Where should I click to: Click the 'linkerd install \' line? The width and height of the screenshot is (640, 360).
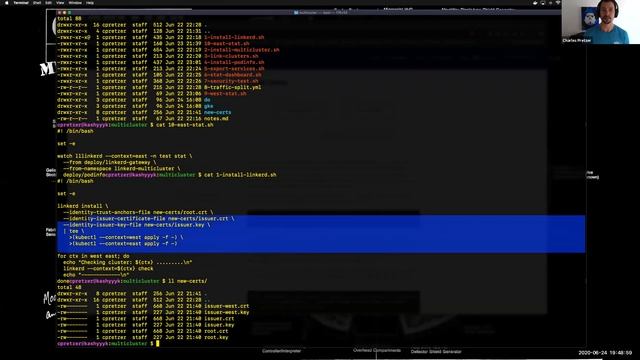click(x=83, y=206)
